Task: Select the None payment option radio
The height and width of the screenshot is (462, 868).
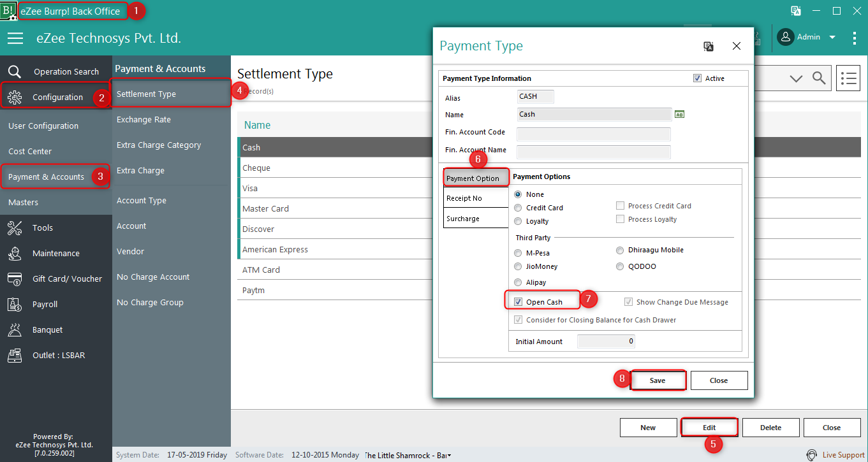Action: tap(518, 194)
